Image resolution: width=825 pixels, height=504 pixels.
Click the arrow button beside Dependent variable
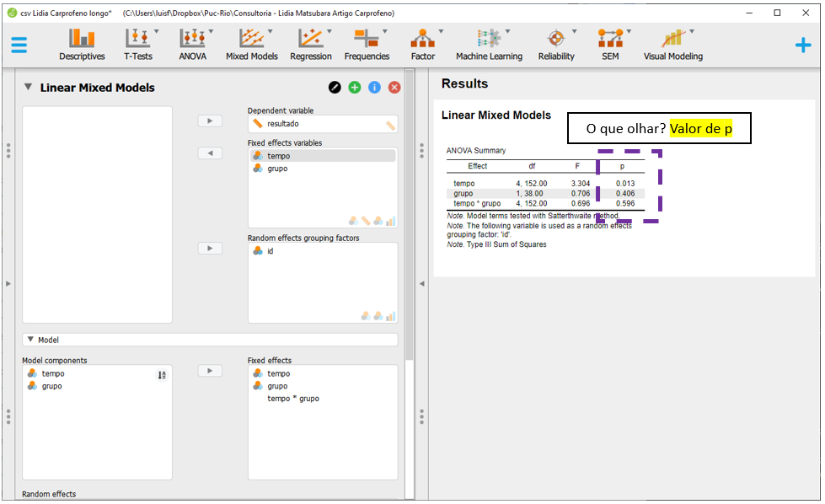coord(209,121)
